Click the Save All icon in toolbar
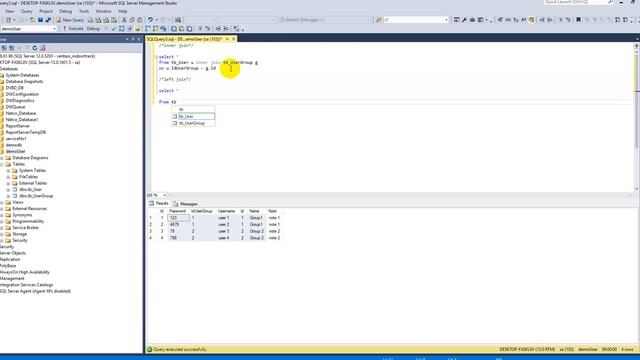This screenshot has width=640, height=360. tap(48, 20)
